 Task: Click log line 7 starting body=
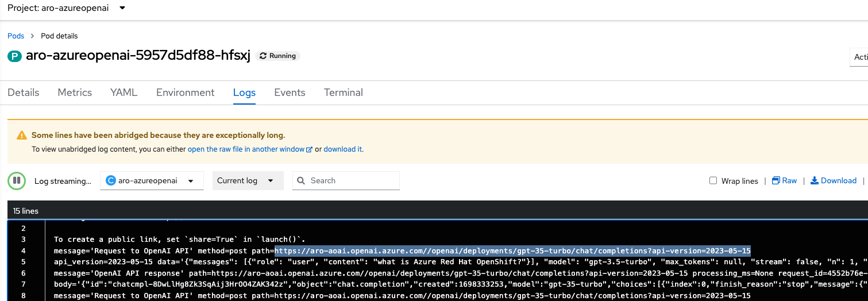point(461,284)
